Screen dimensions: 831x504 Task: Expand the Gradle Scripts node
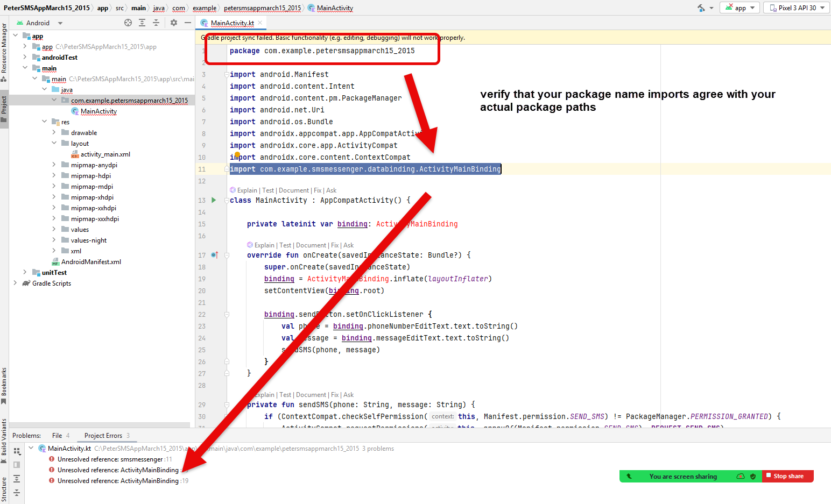(16, 283)
